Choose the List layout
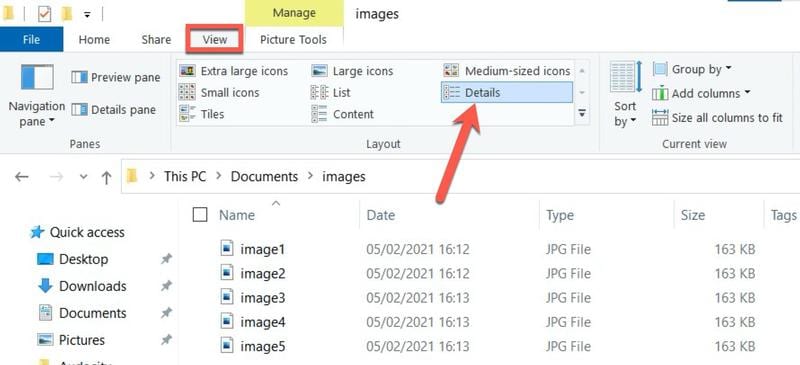 (331, 92)
